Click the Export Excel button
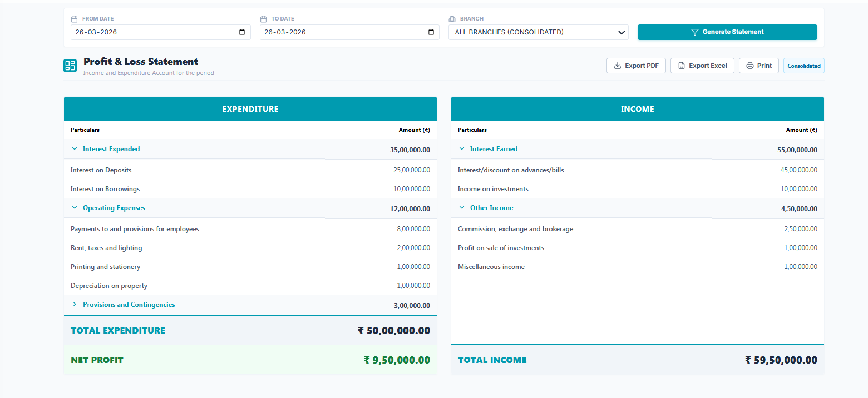Image resolution: width=868 pixels, height=398 pixels. tap(702, 66)
